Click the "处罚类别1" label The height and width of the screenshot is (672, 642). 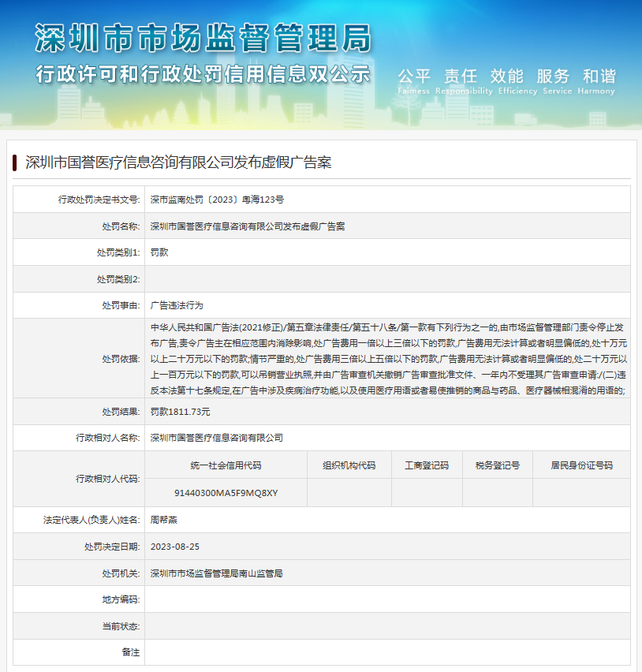(118, 253)
